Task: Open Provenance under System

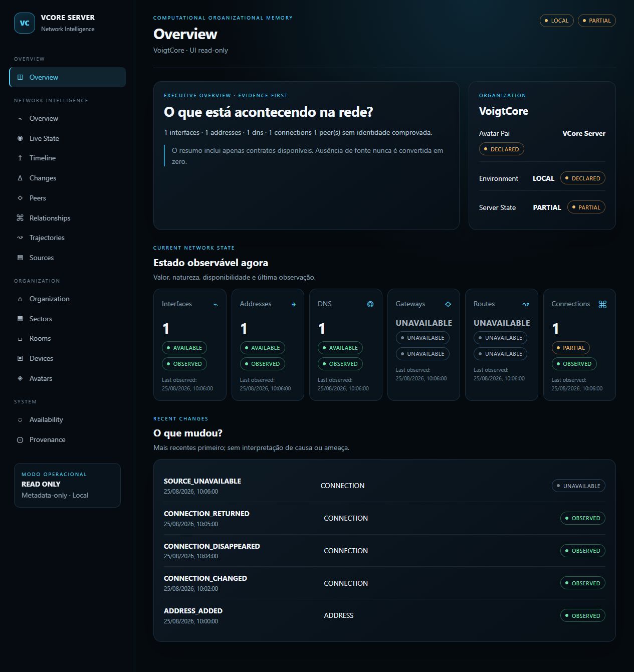Action: coord(67,439)
